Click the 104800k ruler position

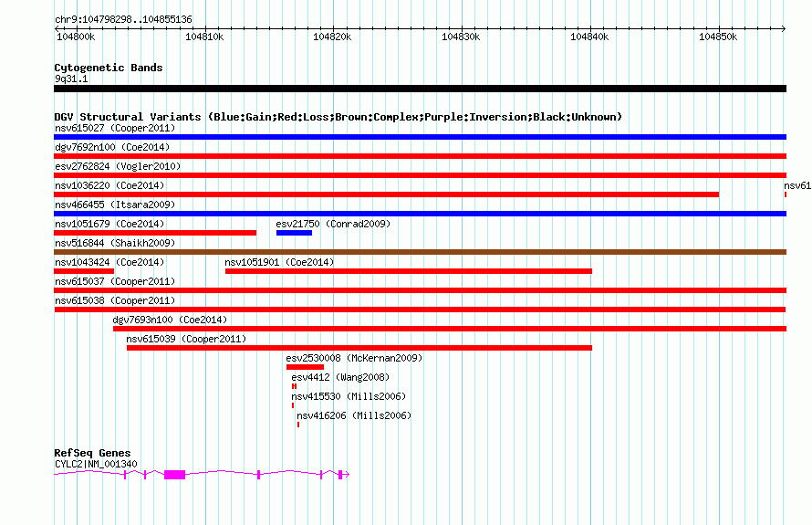(76, 37)
